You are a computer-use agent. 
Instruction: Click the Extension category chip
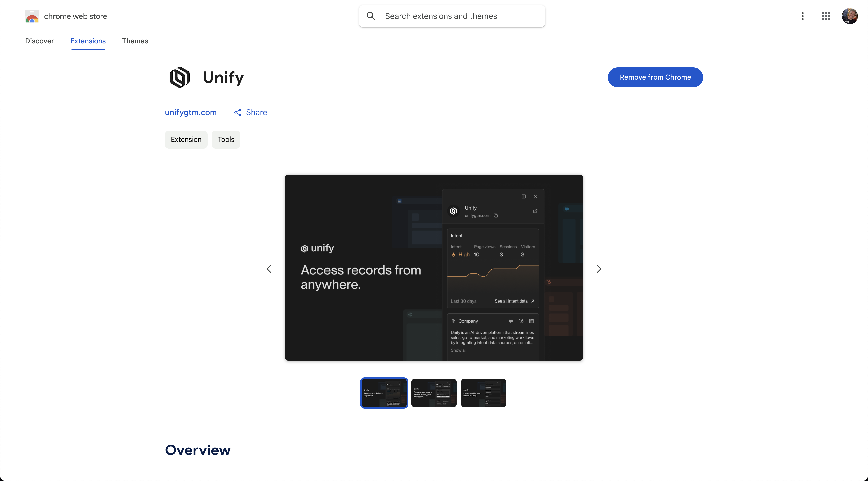(186, 139)
